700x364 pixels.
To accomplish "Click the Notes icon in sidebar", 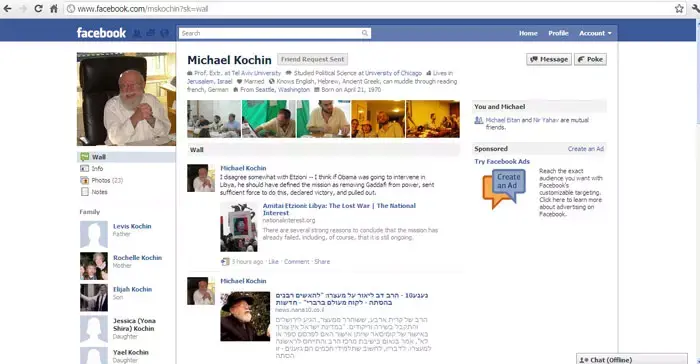I will click(x=84, y=192).
